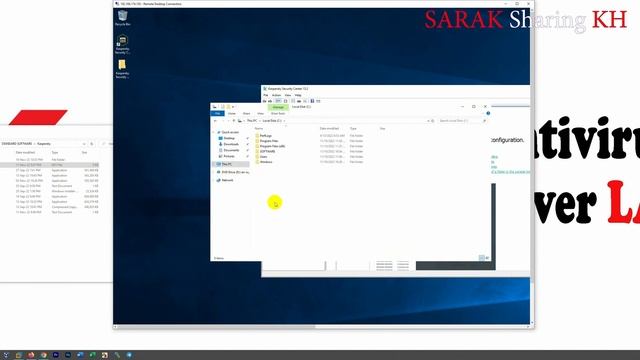
Task: Open Premiere Pro on host taskbar
Action: pyautogui.click(x=56, y=355)
